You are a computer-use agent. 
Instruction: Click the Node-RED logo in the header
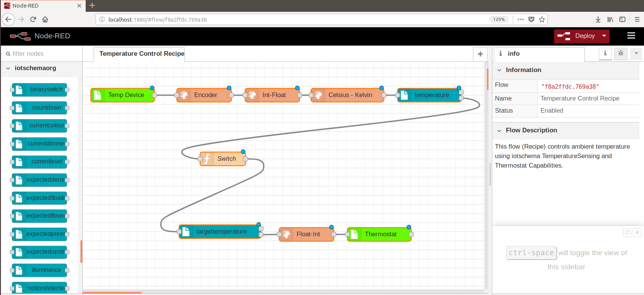click(20, 36)
